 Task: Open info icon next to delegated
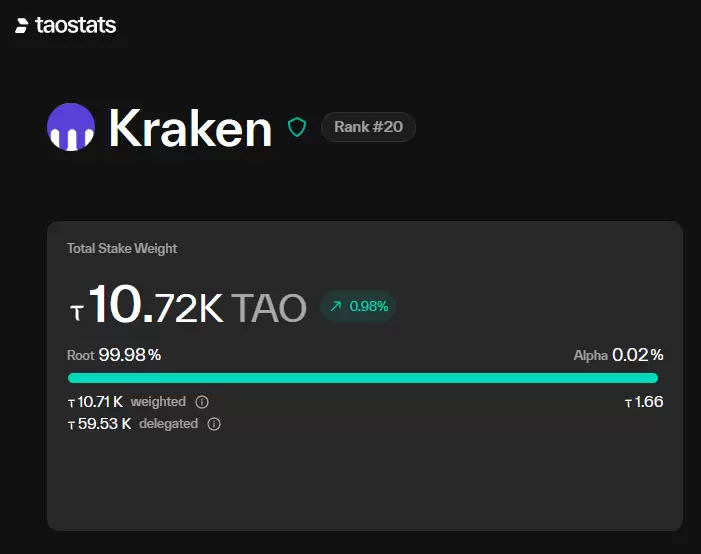click(x=214, y=424)
